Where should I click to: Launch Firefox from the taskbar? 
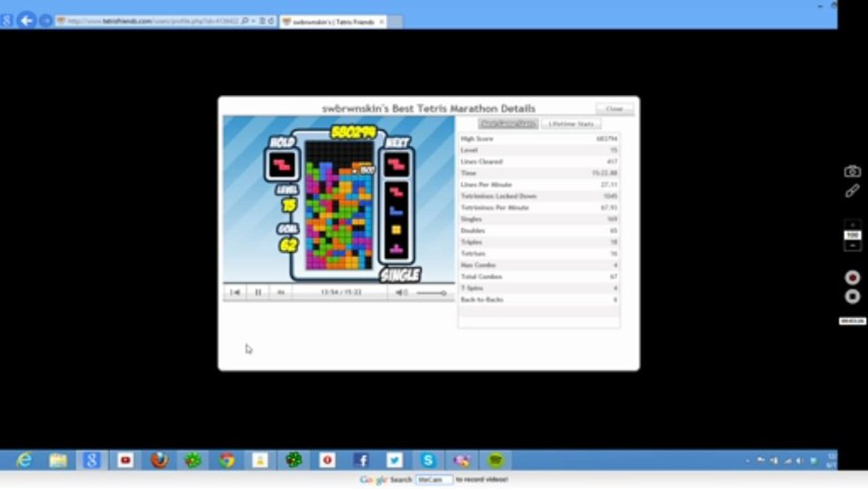(x=159, y=460)
